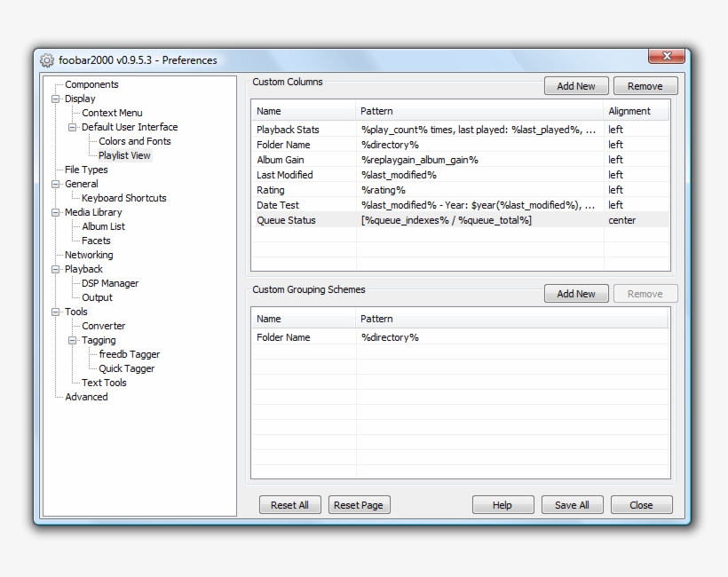This screenshot has height=577, width=728.
Task: Select the Default User Interface label
Action: (x=130, y=127)
